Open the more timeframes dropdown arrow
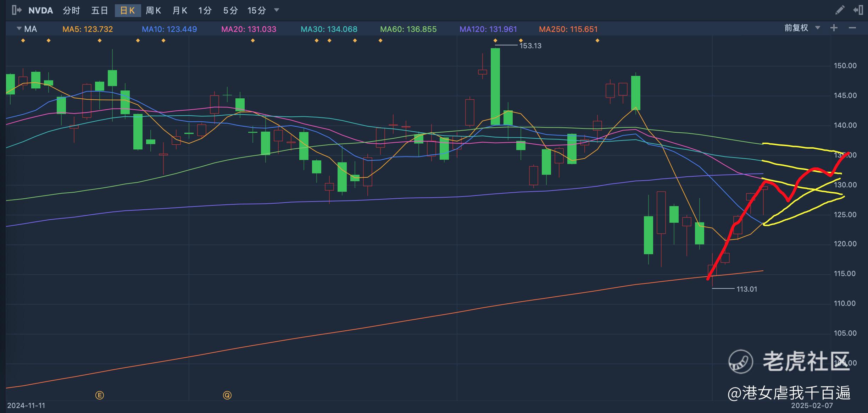Image resolution: width=868 pixels, height=413 pixels. [x=277, y=10]
